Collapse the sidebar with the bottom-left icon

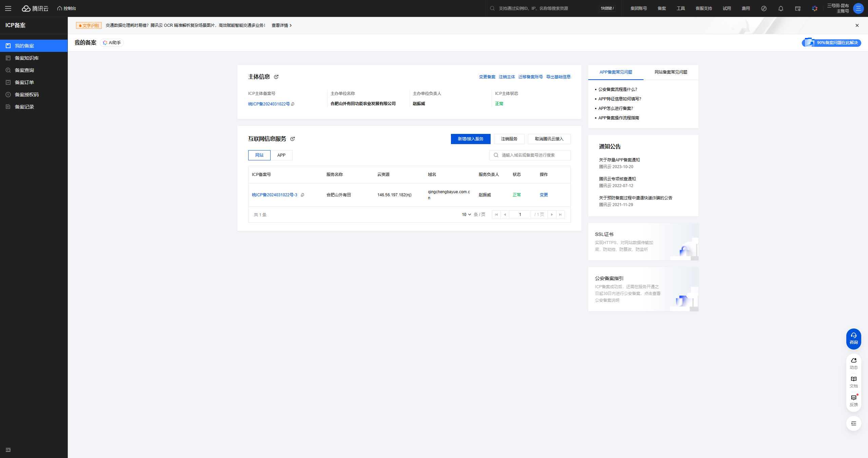tap(8, 450)
